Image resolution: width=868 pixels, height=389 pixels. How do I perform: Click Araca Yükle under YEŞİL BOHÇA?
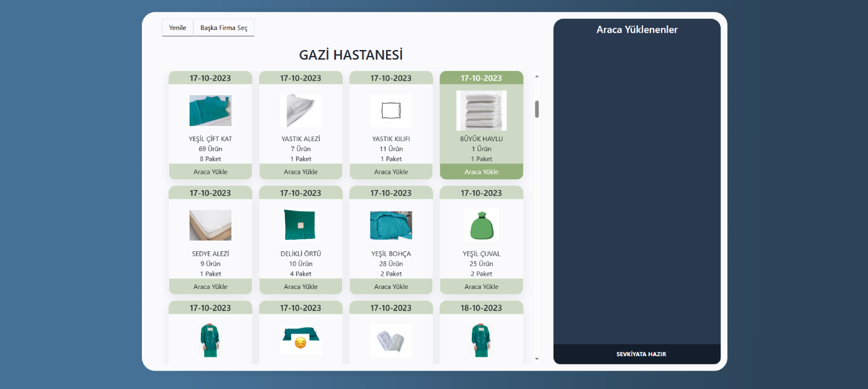[x=391, y=287]
